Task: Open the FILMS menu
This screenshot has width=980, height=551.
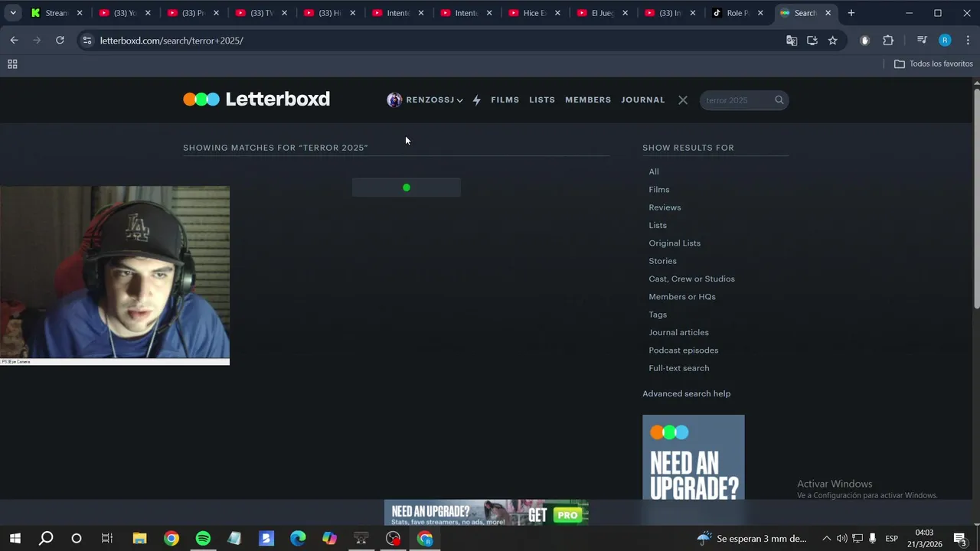Action: click(x=505, y=100)
